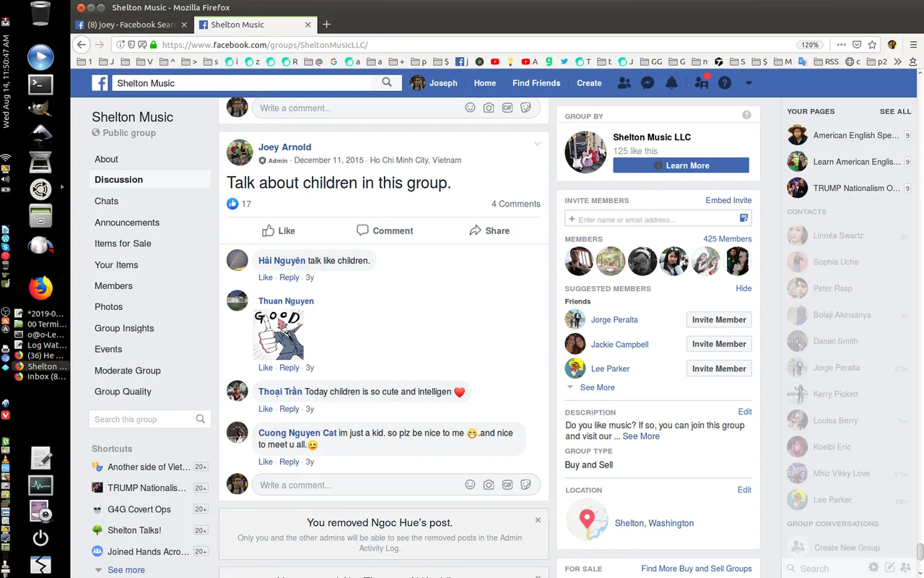Click Firefox back navigation button

point(82,45)
